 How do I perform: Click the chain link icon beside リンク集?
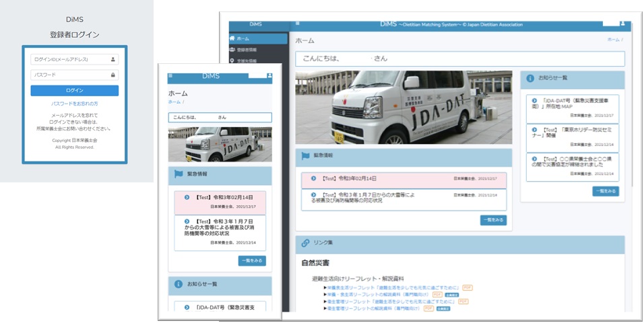pyautogui.click(x=305, y=242)
